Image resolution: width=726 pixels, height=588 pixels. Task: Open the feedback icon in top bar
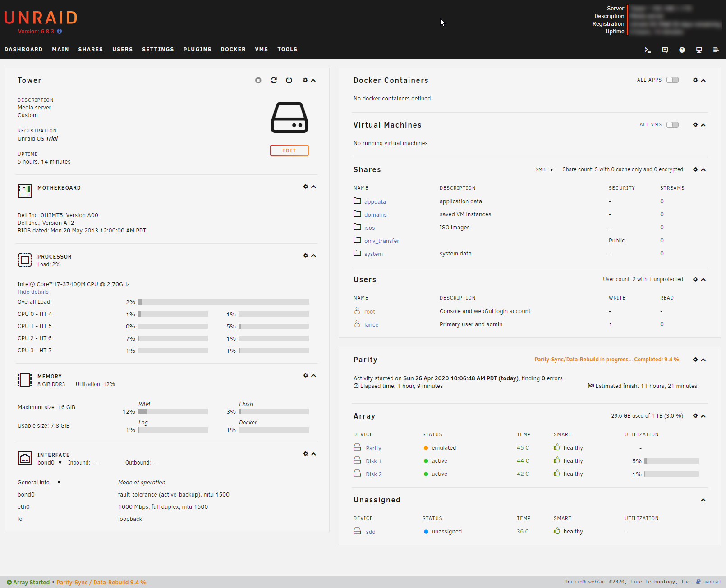(x=665, y=50)
